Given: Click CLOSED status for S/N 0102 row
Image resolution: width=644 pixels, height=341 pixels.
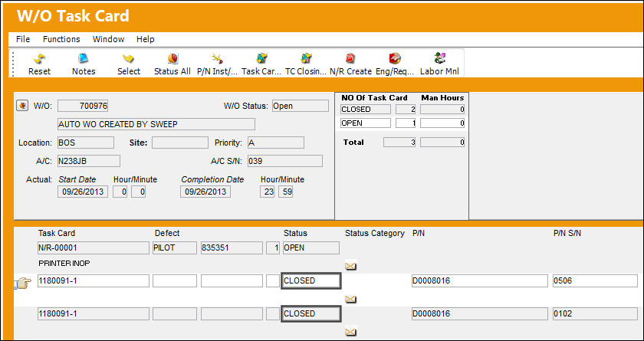Looking at the screenshot, I should click(x=311, y=314).
